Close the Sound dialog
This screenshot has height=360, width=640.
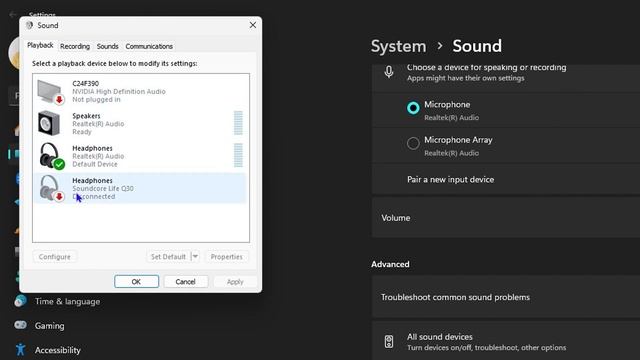(x=253, y=25)
